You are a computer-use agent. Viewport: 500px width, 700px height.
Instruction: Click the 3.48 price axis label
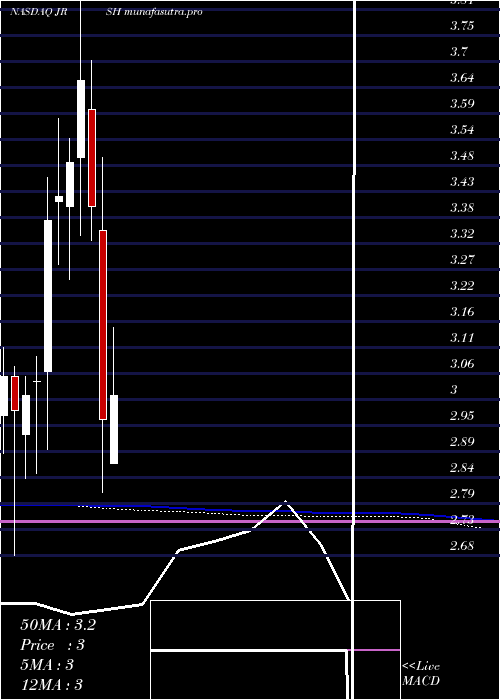462,156
